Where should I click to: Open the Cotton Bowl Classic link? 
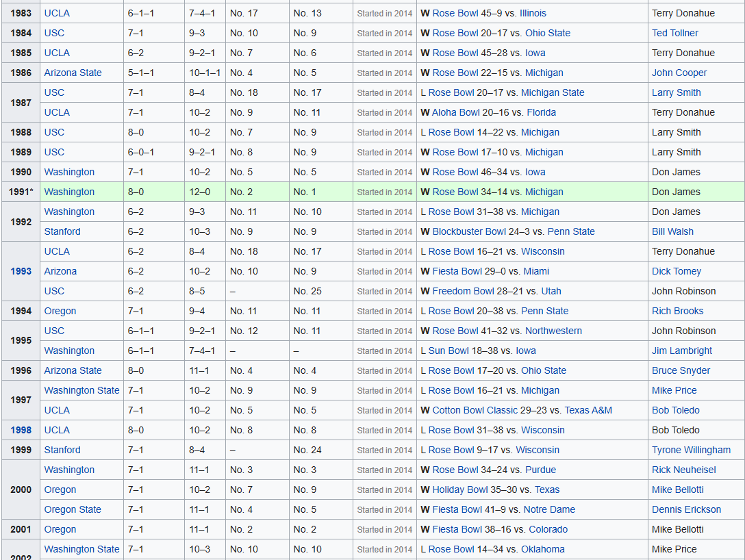[475, 411]
